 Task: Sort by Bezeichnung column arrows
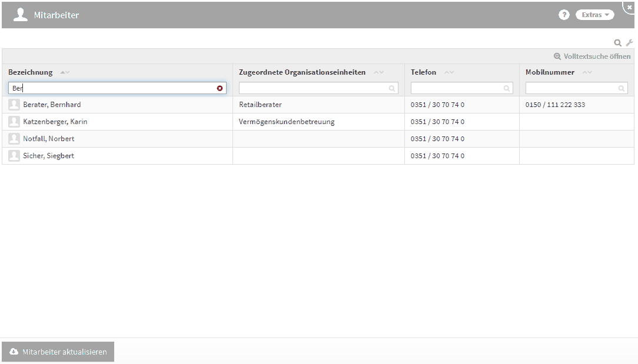65,72
